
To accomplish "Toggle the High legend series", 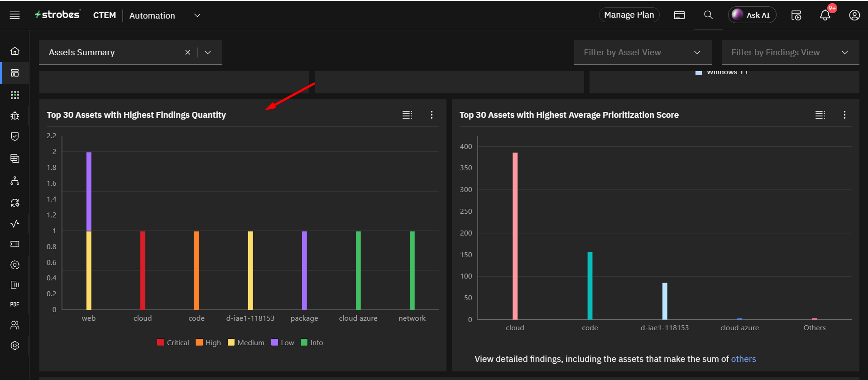I will click(x=208, y=342).
